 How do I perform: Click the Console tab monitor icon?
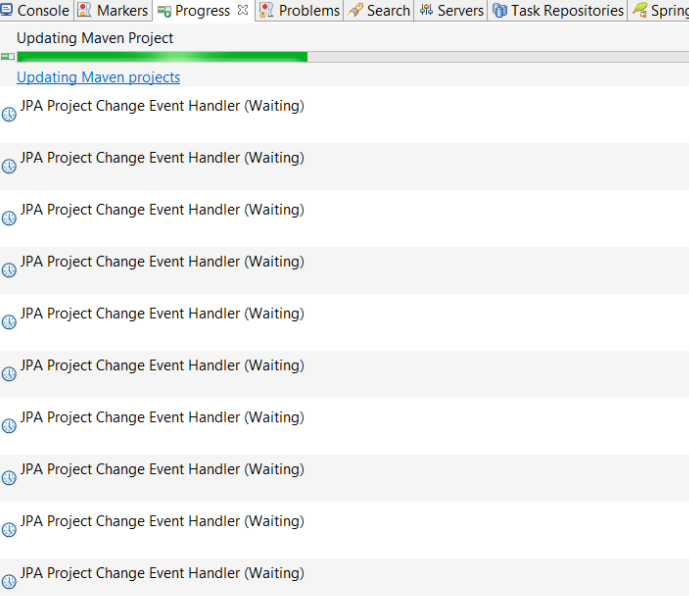pyautogui.click(x=7, y=10)
